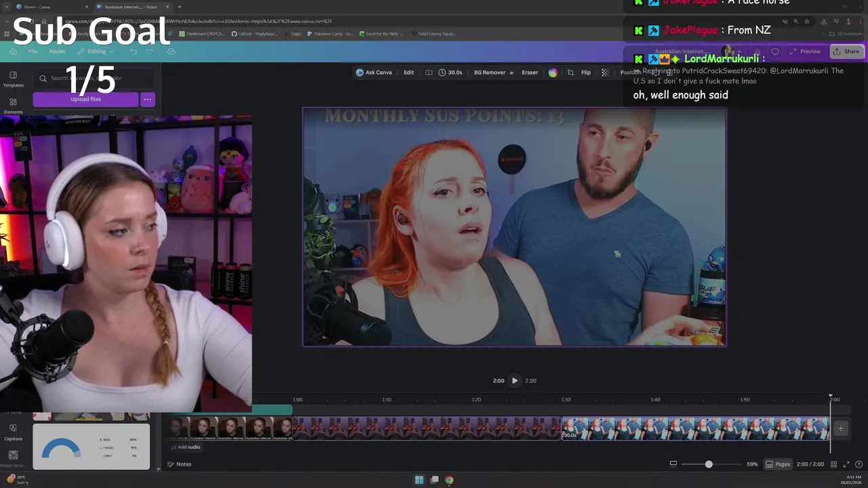
Task: Open the Dashboard RSPCA bookmark
Action: point(202,34)
